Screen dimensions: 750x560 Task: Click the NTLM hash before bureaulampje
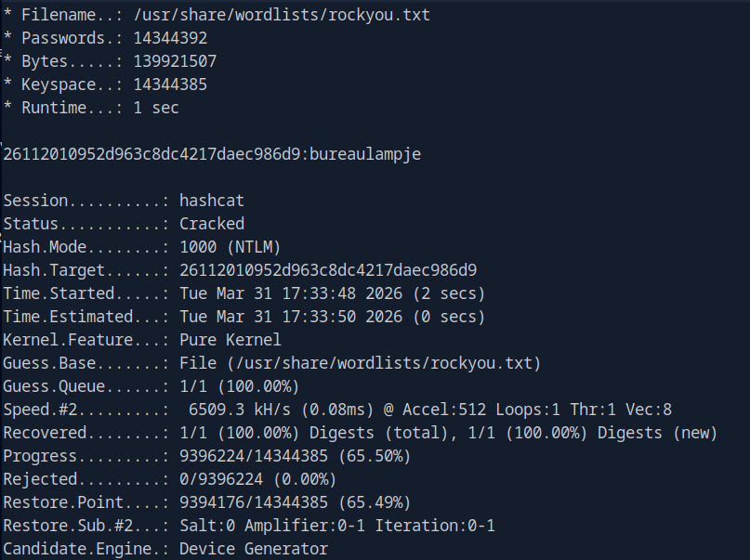click(152, 154)
